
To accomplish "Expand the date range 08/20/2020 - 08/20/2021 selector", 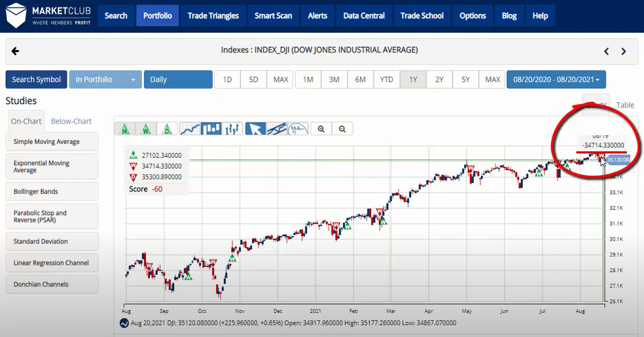I will pyautogui.click(x=557, y=79).
